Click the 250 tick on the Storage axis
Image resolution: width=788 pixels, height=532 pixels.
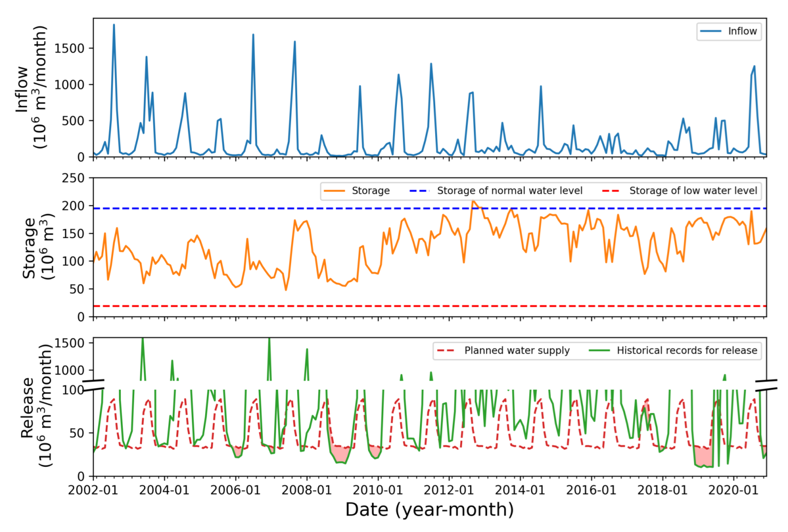[x=73, y=178]
